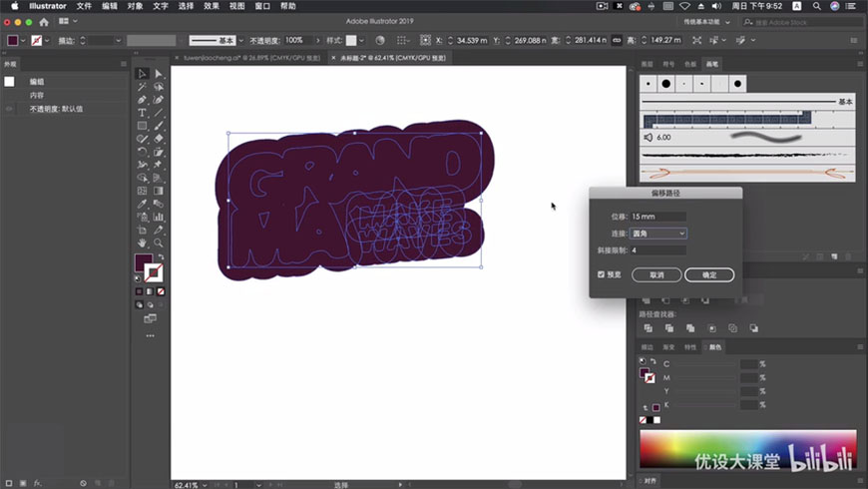Switch to the 渐变 gradient panel tab

pyautogui.click(x=668, y=347)
